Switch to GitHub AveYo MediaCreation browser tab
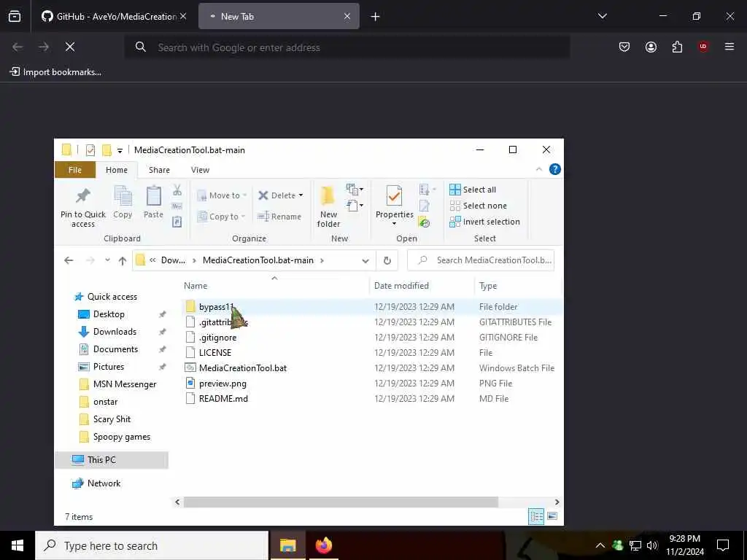This screenshot has height=560, width=747. click(x=114, y=17)
